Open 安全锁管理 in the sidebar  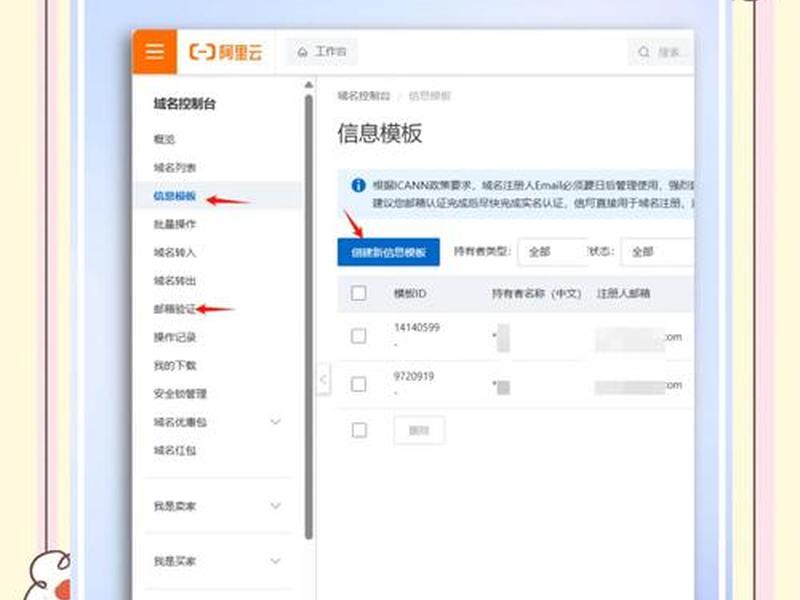pos(180,393)
